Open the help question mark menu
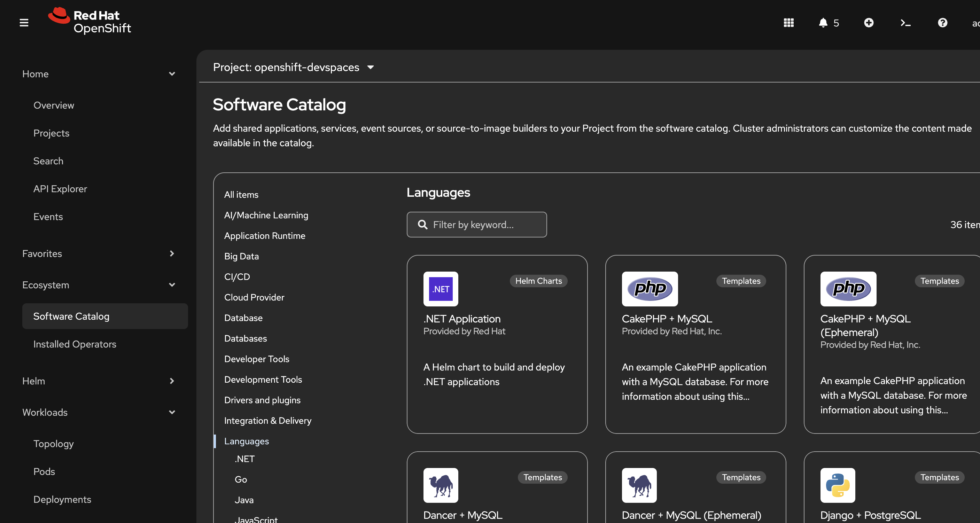Screen dimensions: 980x523 click(942, 23)
